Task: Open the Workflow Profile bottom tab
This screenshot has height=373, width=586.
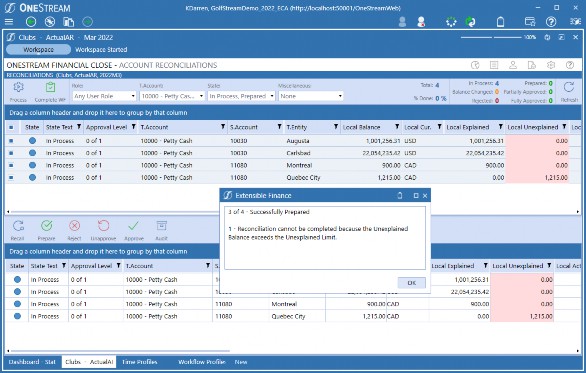Action: click(x=202, y=362)
